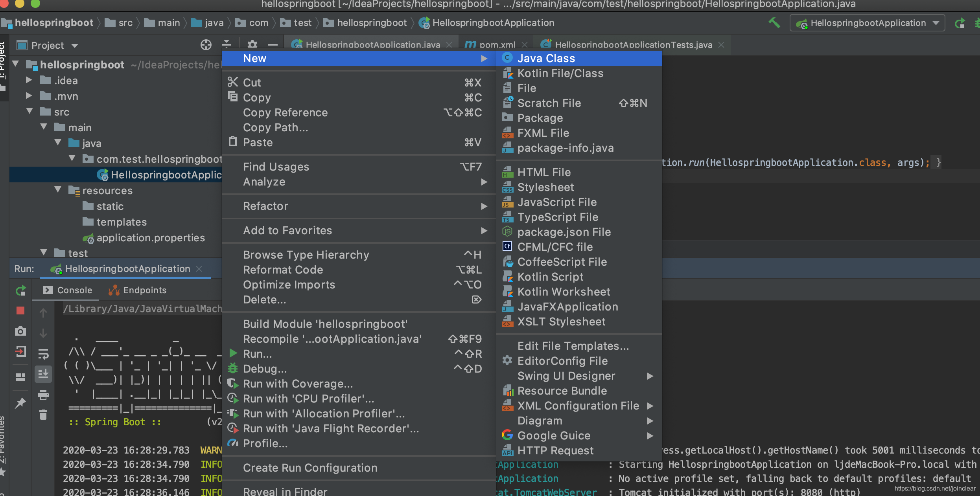Click Run... in context menu
This screenshot has height=496, width=980.
tap(359, 354)
